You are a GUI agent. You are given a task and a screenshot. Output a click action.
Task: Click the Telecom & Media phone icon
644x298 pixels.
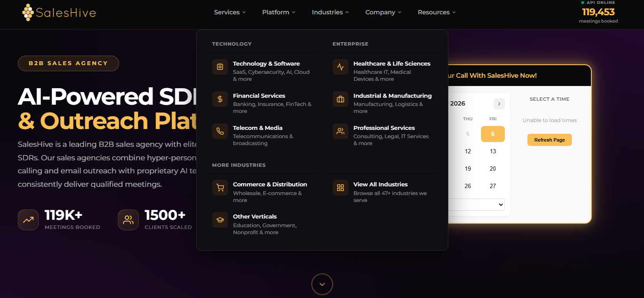tap(220, 131)
